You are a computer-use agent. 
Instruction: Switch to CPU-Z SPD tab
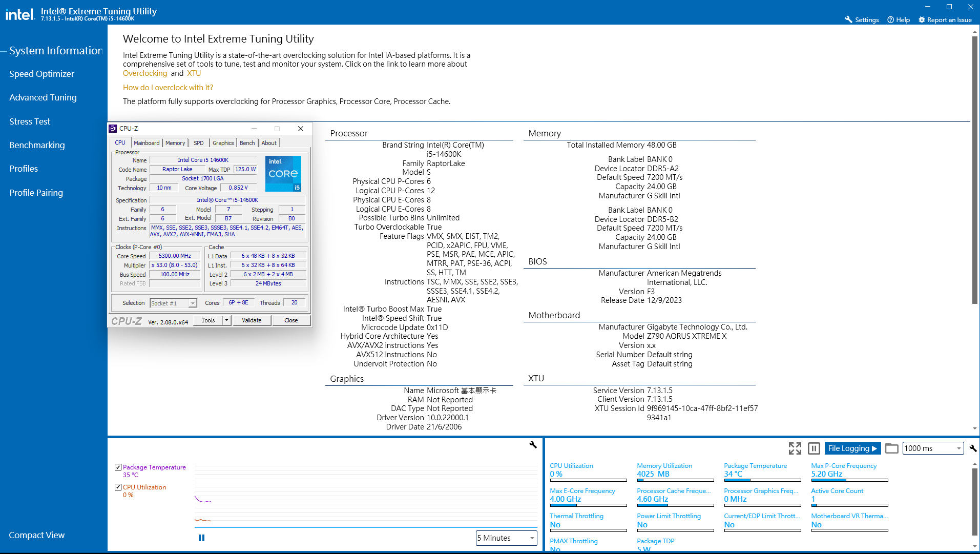[x=199, y=143]
